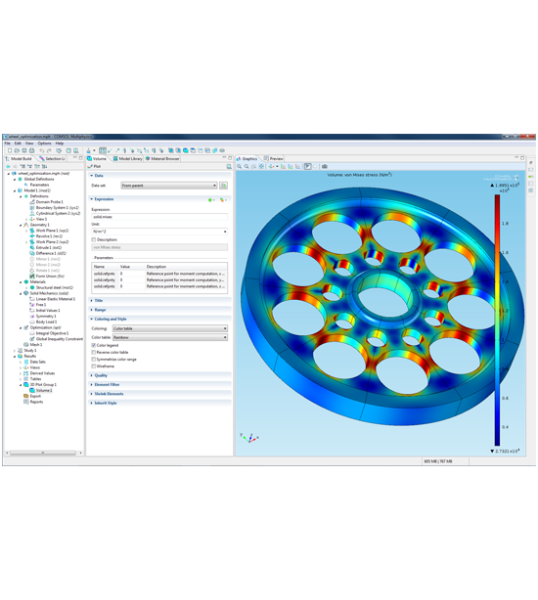This screenshot has height=600, width=538.
Task: Enable the Description checkbox
Action: (x=94, y=240)
